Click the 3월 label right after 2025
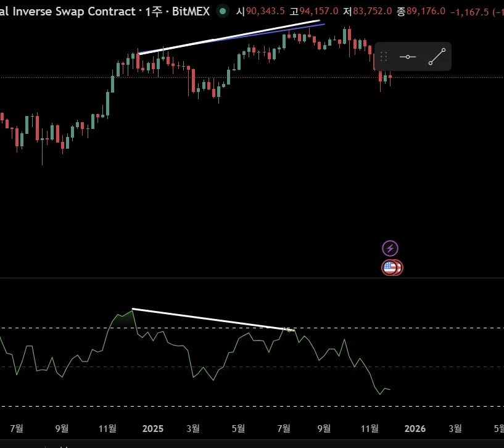The image size is (504, 448). click(193, 428)
